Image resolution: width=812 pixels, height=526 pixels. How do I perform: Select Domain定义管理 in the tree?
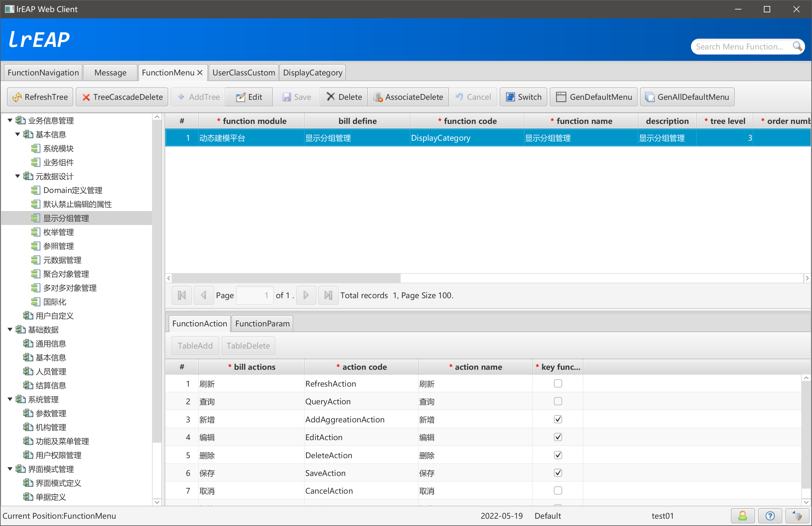[x=73, y=190]
